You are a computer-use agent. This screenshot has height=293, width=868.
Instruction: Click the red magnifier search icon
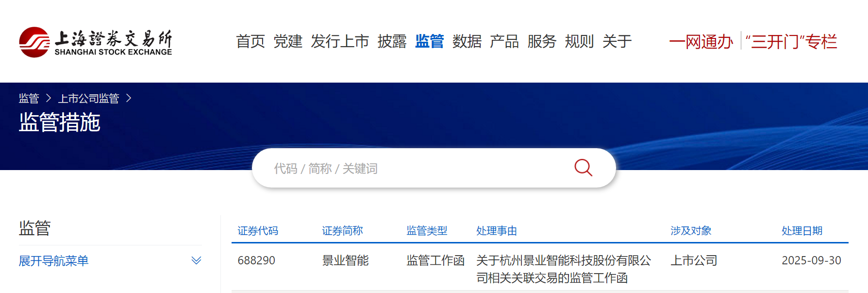click(x=583, y=168)
